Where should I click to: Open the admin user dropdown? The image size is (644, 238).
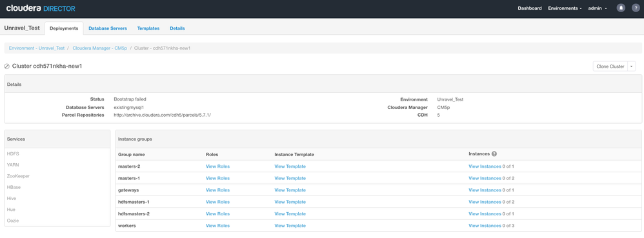coord(598,8)
